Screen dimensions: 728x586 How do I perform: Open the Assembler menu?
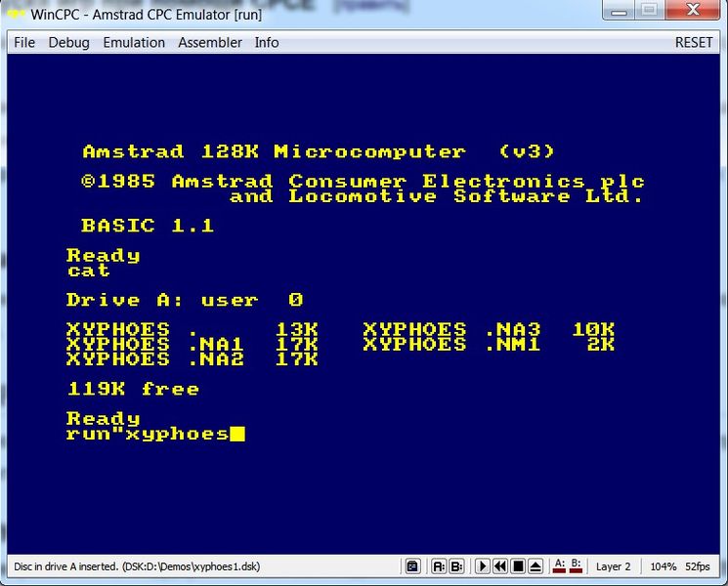pos(210,43)
